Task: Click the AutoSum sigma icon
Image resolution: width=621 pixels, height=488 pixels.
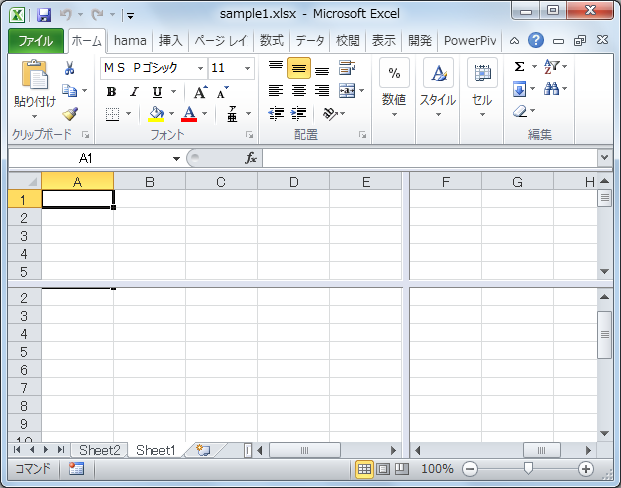Action: [x=519, y=67]
